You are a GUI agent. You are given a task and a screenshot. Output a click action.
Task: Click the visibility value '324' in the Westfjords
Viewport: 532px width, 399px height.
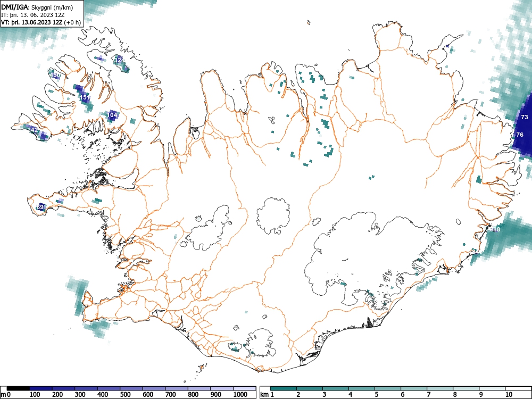(x=119, y=60)
